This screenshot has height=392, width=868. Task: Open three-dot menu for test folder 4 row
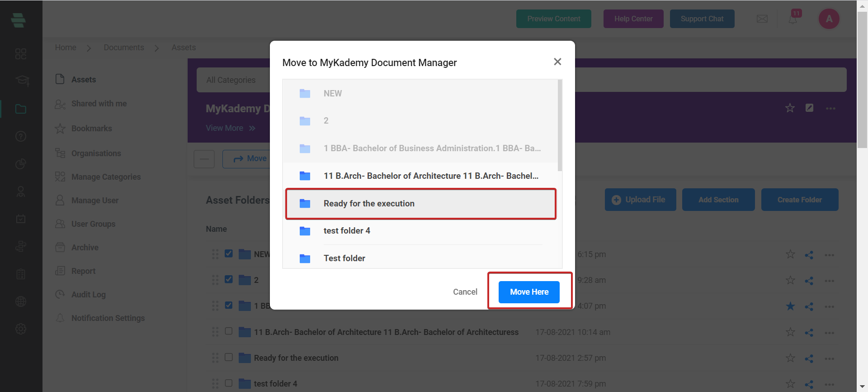coord(830,384)
